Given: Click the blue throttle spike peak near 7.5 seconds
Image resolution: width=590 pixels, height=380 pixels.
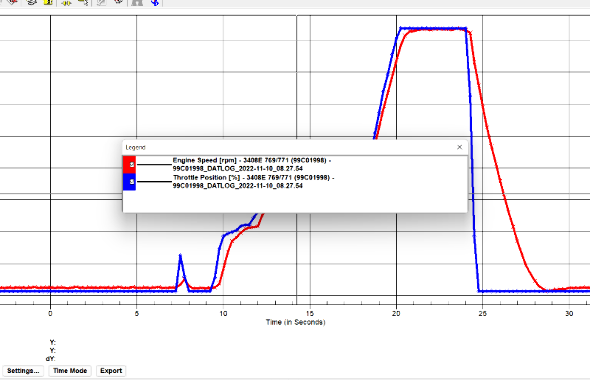Looking at the screenshot, I should 180,256.
